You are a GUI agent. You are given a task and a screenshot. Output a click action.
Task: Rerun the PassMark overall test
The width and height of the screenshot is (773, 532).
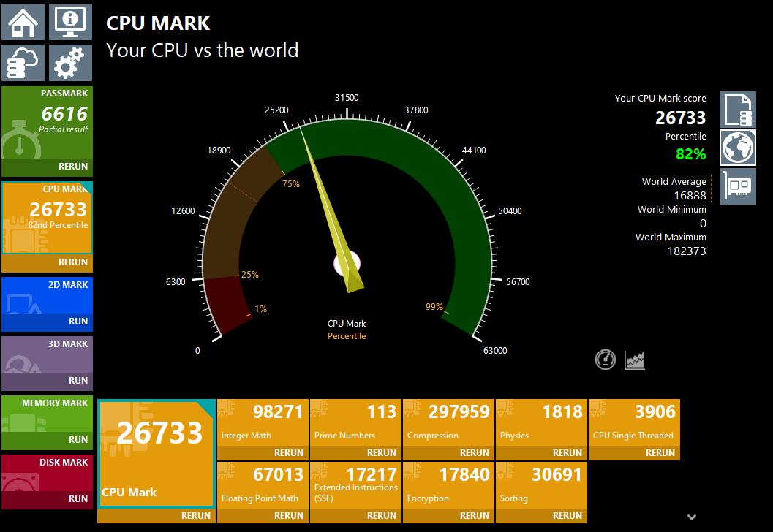[72, 167]
